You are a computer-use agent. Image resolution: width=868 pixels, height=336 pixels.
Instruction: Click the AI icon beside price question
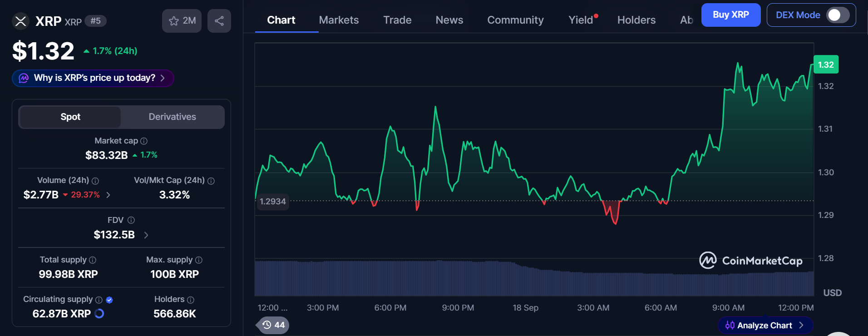pyautogui.click(x=24, y=78)
